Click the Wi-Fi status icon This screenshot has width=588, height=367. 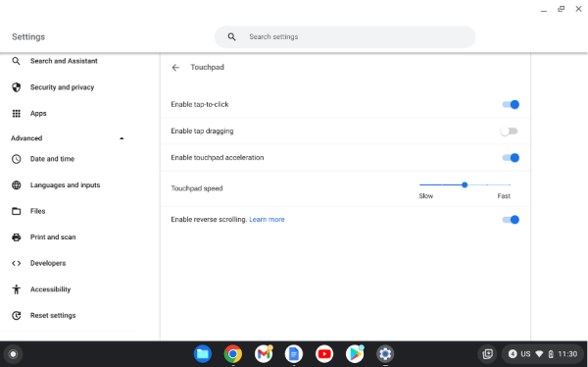[x=539, y=354]
